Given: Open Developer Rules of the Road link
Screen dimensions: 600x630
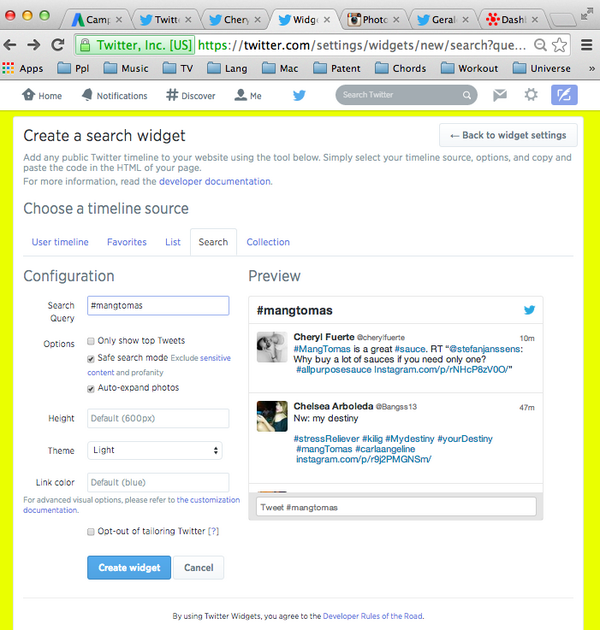Looking at the screenshot, I should click(x=373, y=616).
